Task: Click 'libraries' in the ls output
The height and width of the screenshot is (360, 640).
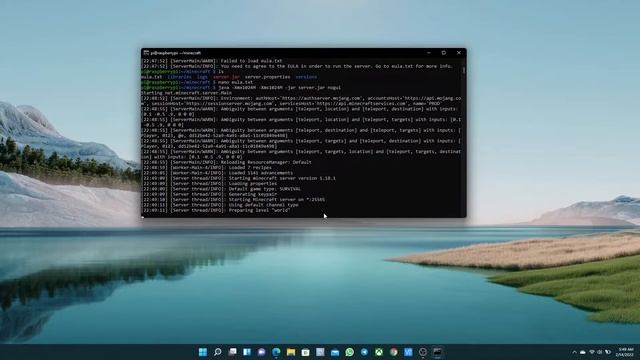Action: [179, 77]
